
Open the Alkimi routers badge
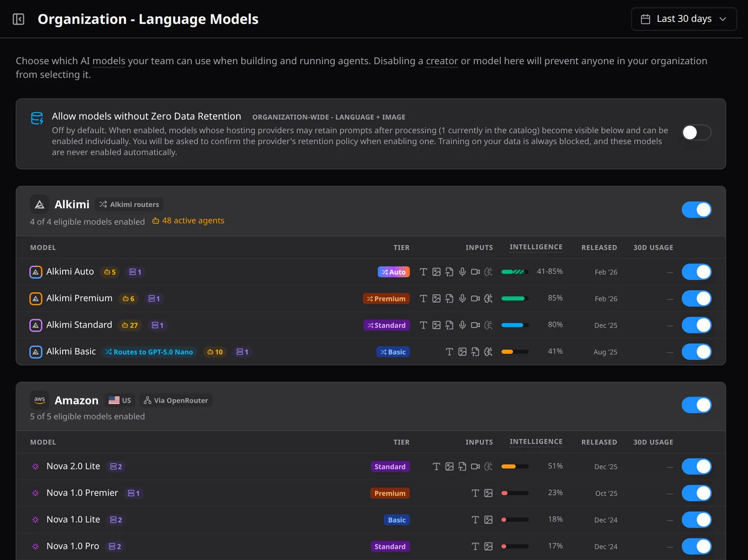129,205
